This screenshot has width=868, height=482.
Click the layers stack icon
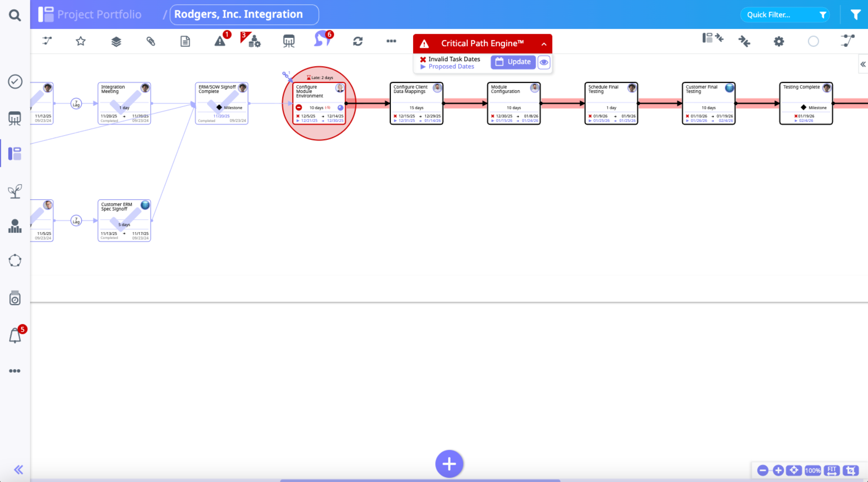coord(116,41)
